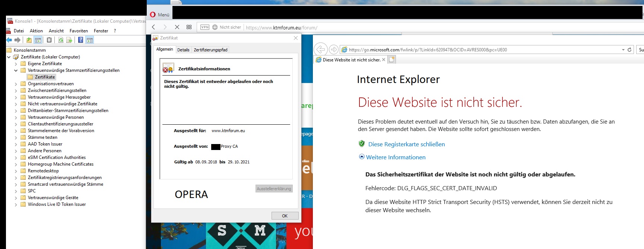Switch to Allgemein tab in Zertifikat dialog
Viewport: 644px width, 249px height.
(x=165, y=49)
